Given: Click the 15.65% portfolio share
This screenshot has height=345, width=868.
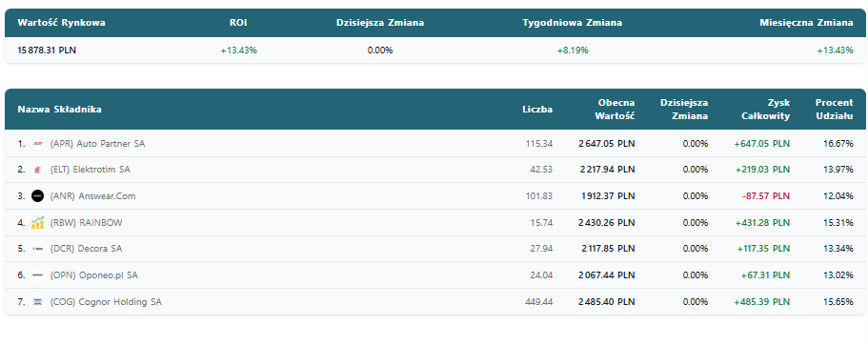Looking at the screenshot, I should click(x=838, y=302).
